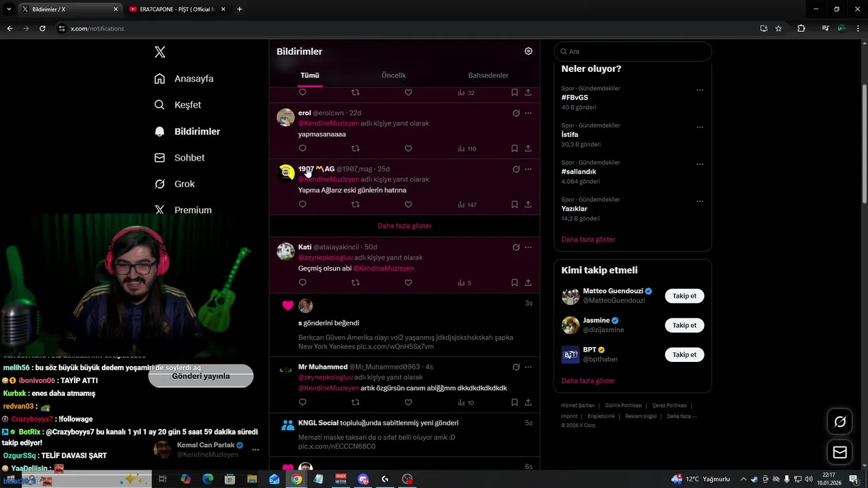Switch to the Öncelik tab
The height and width of the screenshot is (488, 868).
(x=393, y=75)
